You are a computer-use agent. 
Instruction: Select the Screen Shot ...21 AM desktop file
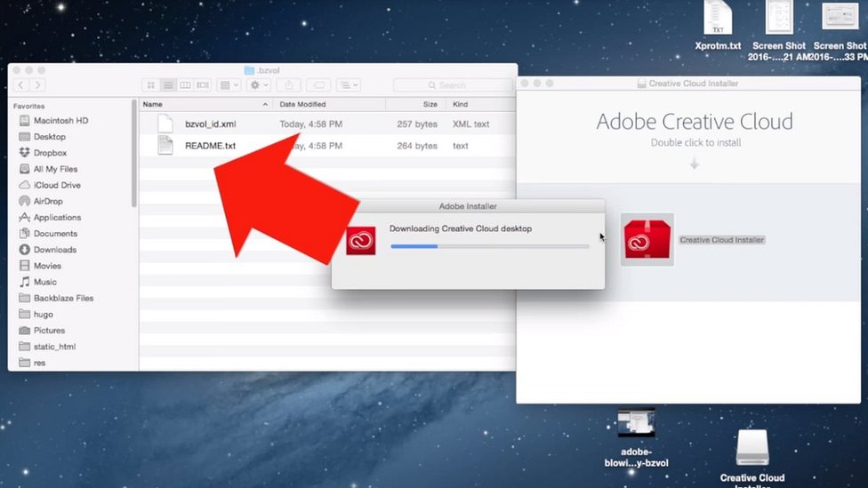tap(779, 30)
